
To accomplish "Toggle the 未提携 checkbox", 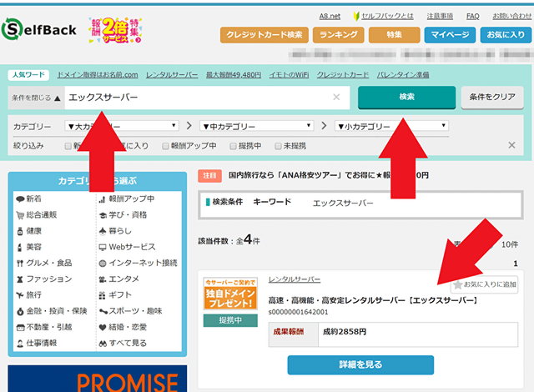I will pyautogui.click(x=278, y=146).
